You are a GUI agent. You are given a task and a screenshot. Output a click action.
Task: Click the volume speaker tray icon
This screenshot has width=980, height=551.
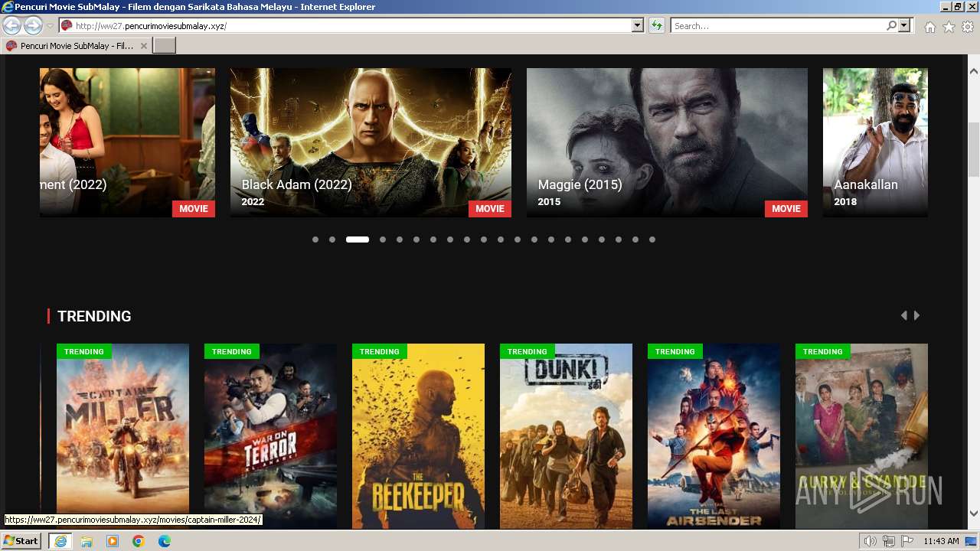point(871,541)
